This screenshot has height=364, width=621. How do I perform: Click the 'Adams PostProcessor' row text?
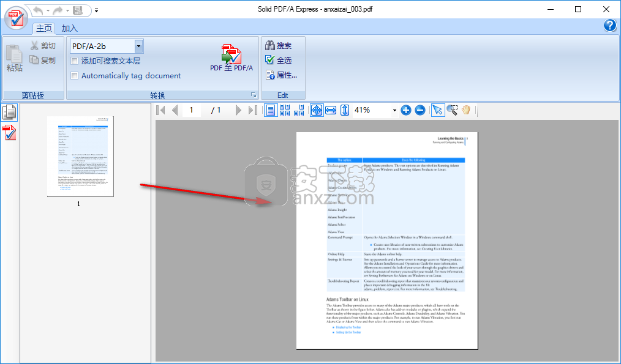tap(341, 217)
